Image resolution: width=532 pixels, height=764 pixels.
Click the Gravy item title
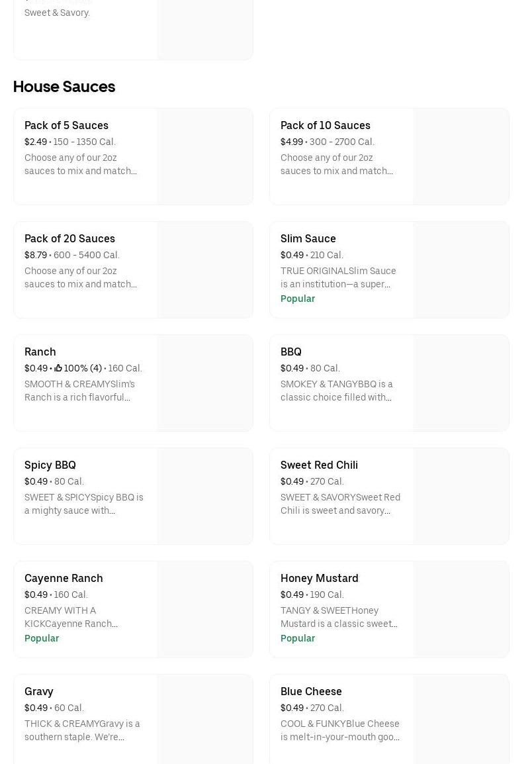click(x=38, y=691)
